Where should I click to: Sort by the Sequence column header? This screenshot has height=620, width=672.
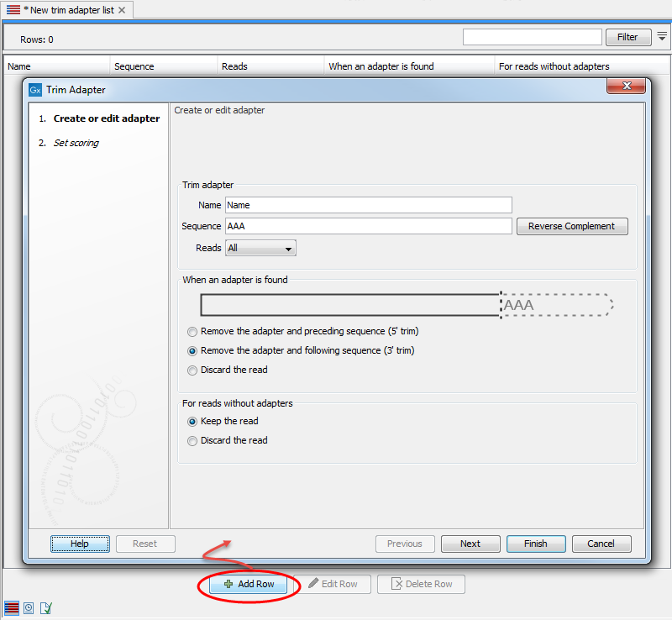tap(134, 66)
